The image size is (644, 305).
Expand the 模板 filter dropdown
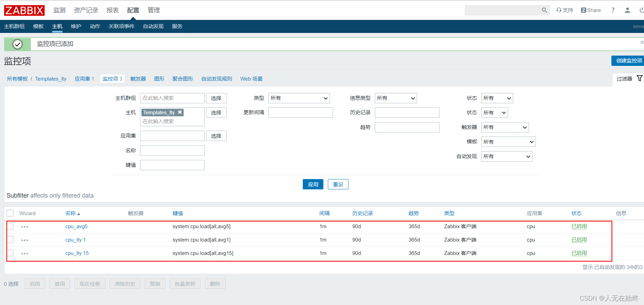tap(508, 142)
